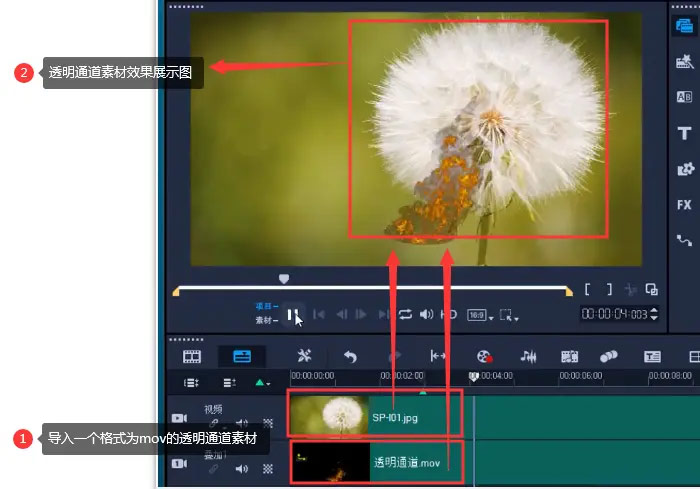Image resolution: width=700 pixels, height=489 pixels.
Task: Switch to Timeline view
Action: coord(242,356)
